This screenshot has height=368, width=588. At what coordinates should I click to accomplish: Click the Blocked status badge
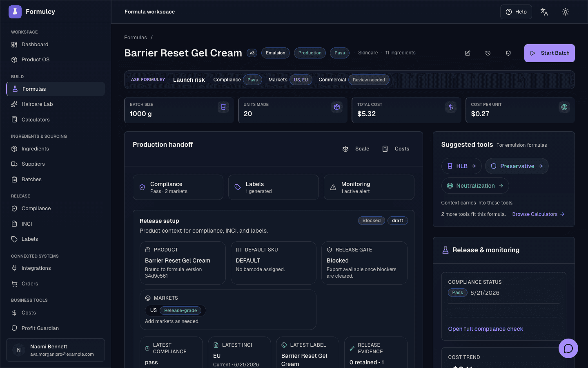point(372,221)
